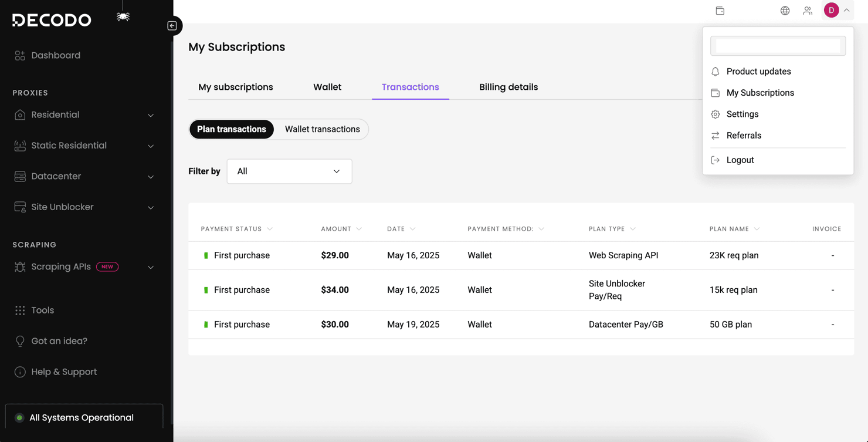
Task: Open the Billing details tab
Action: point(508,87)
